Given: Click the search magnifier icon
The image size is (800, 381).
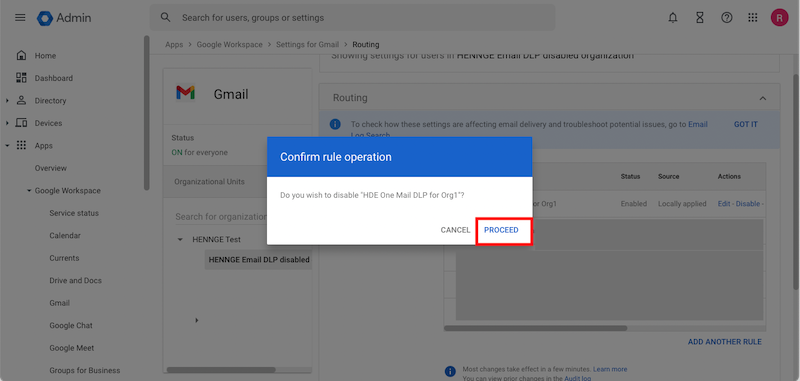Looking at the screenshot, I should [165, 18].
